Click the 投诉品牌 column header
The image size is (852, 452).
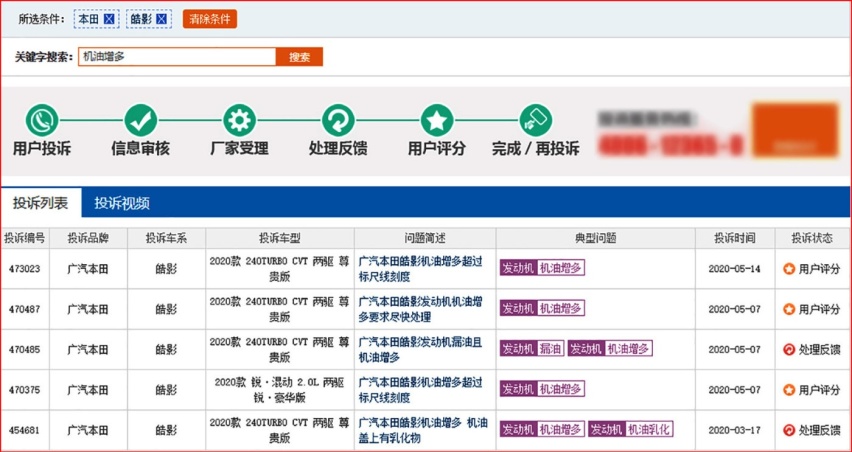click(x=88, y=238)
